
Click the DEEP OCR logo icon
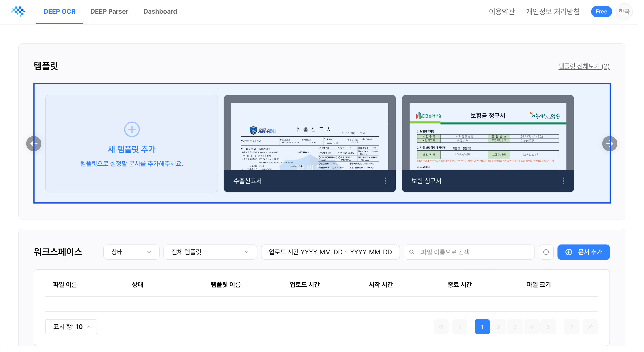pyautogui.click(x=18, y=11)
